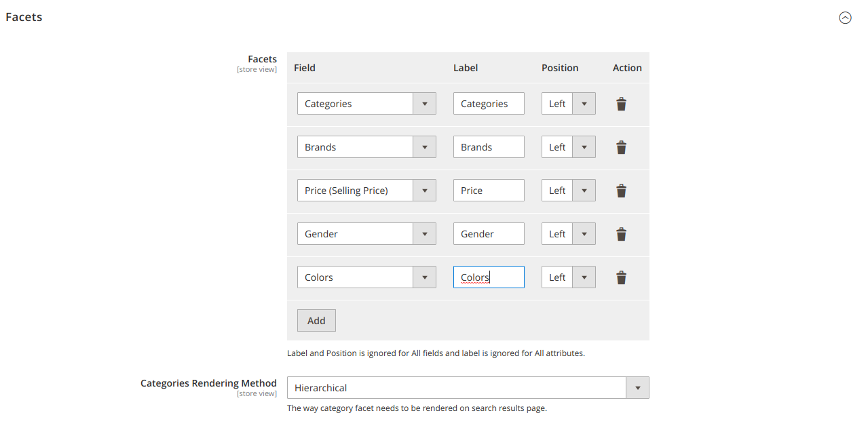Remove the Price (Selling Price) facet
868x432 pixels.
[621, 191]
